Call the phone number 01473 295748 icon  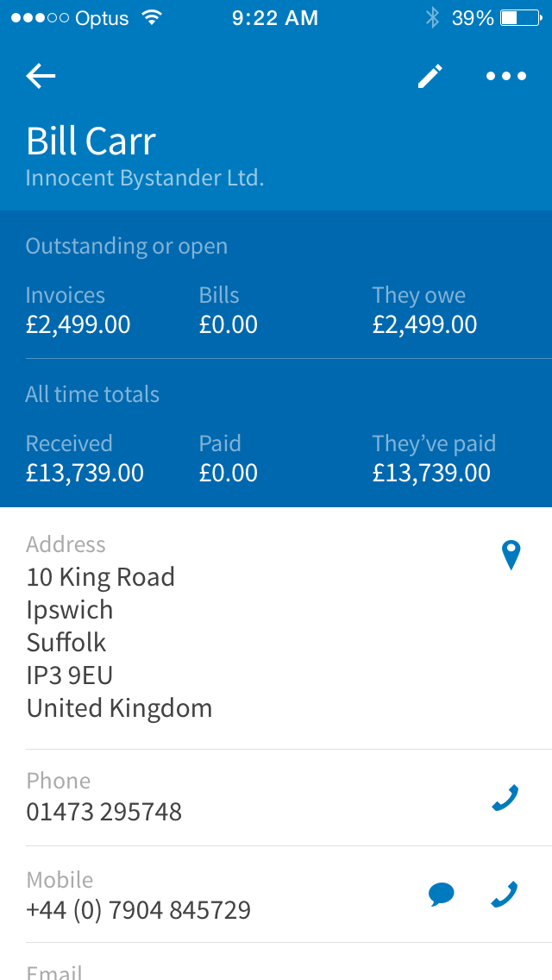pos(505,798)
